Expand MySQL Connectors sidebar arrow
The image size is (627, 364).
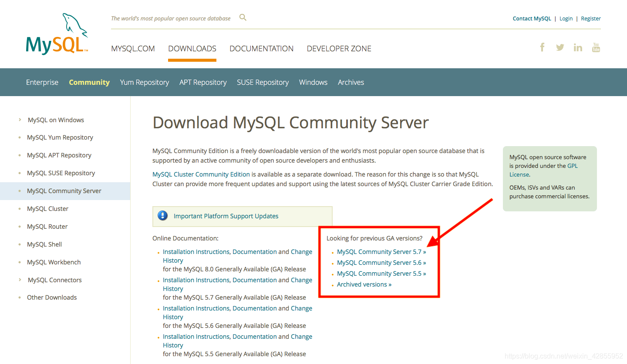20,280
